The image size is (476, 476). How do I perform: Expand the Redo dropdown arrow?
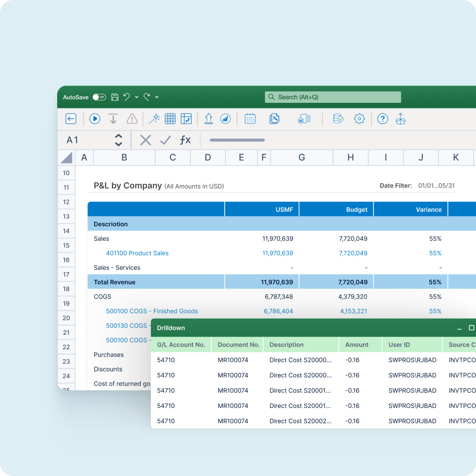pos(157,97)
